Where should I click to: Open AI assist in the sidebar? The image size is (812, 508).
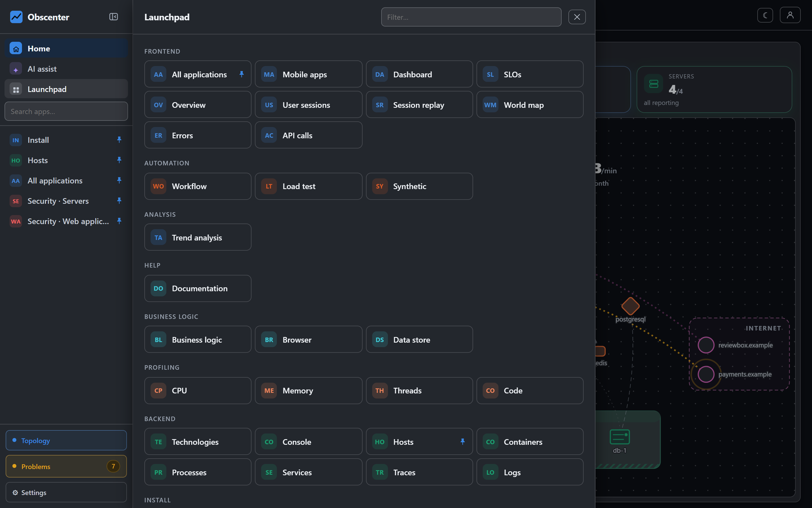tap(66, 69)
